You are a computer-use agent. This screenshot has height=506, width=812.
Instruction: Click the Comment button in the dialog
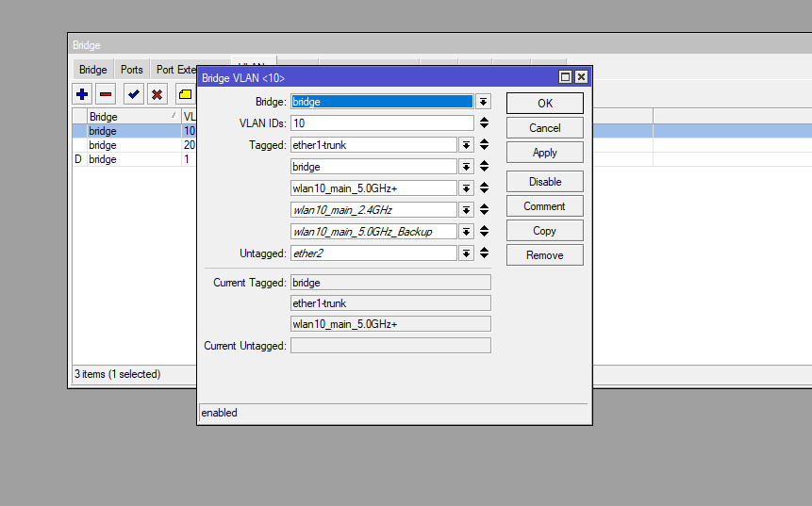(x=545, y=206)
